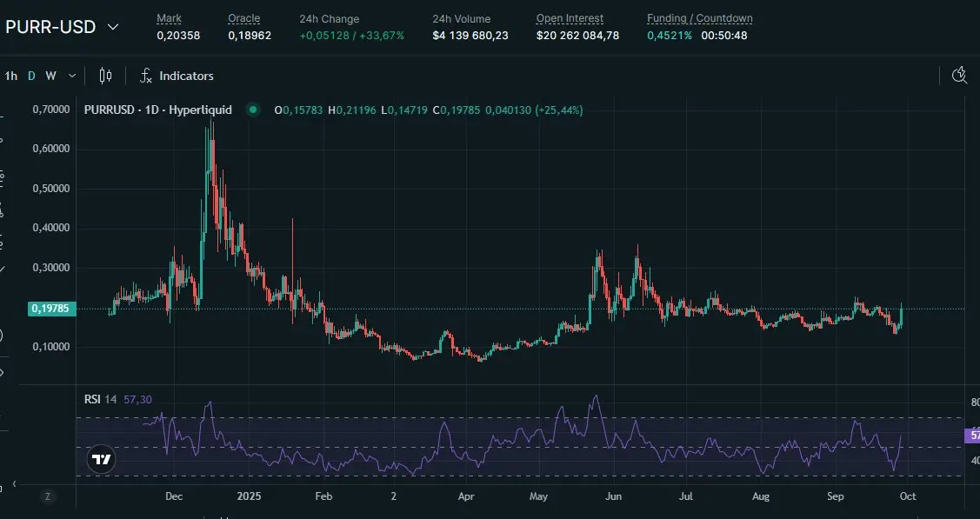980x519 pixels.
Task: Click the 0,4521% funding rate
Action: point(670,36)
